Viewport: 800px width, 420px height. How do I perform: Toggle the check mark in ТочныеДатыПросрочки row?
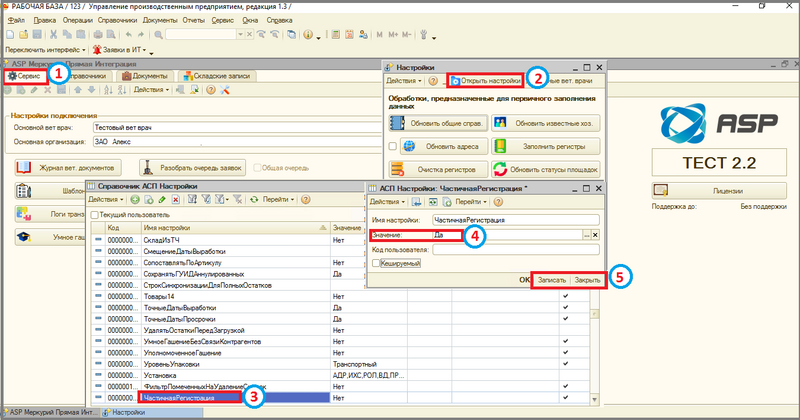[565, 318]
